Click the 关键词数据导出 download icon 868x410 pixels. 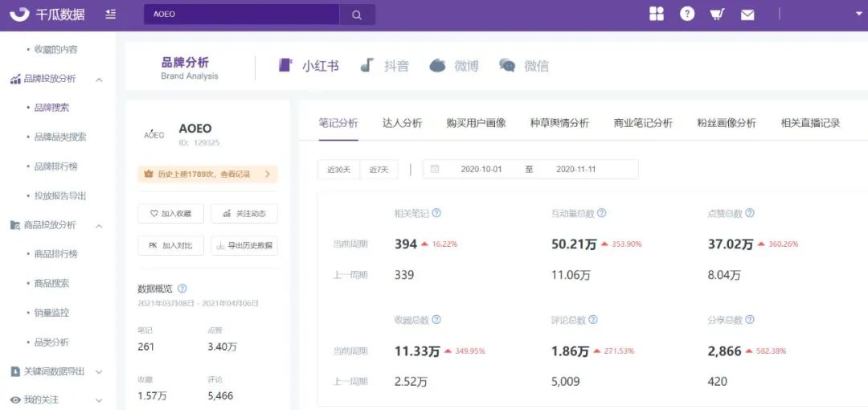[x=15, y=371]
